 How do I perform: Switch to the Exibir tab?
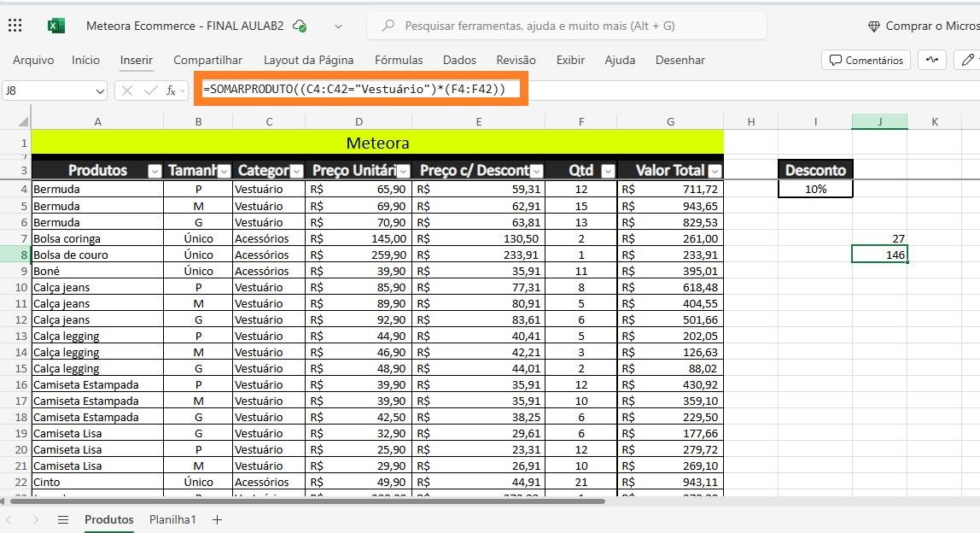point(570,60)
